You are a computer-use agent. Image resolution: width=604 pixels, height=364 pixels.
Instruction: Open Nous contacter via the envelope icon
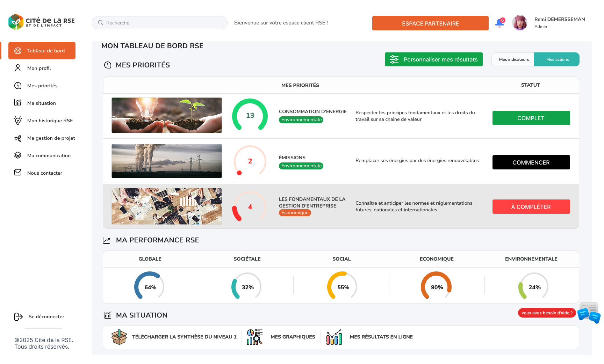pyautogui.click(x=18, y=173)
